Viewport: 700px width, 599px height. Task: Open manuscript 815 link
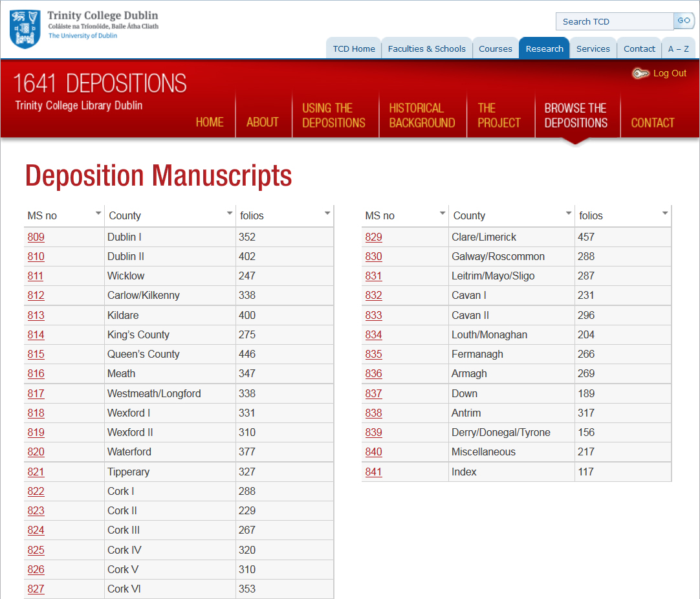click(x=36, y=354)
